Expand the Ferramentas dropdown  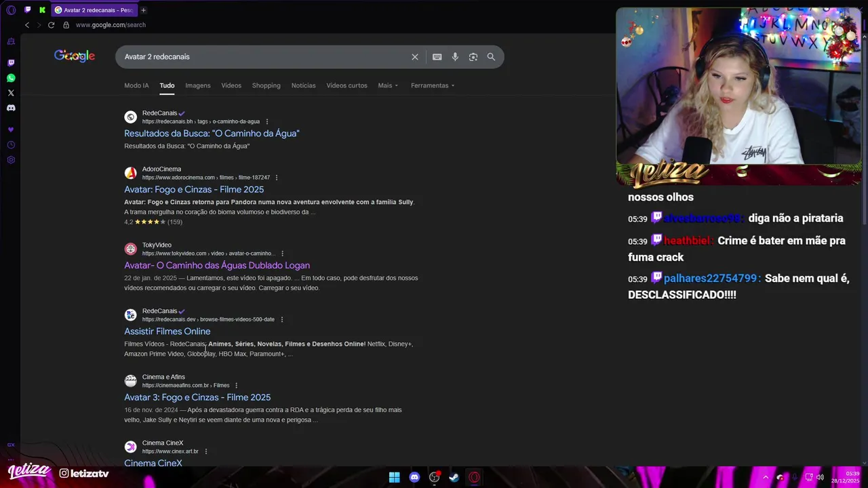click(433, 85)
